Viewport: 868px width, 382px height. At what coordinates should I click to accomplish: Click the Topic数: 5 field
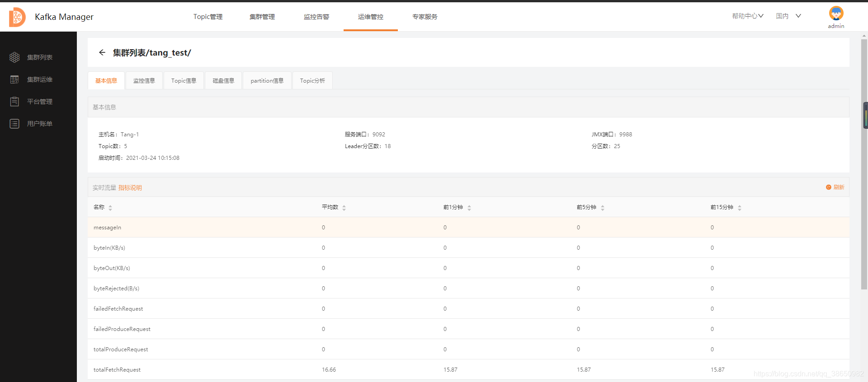[113, 146]
